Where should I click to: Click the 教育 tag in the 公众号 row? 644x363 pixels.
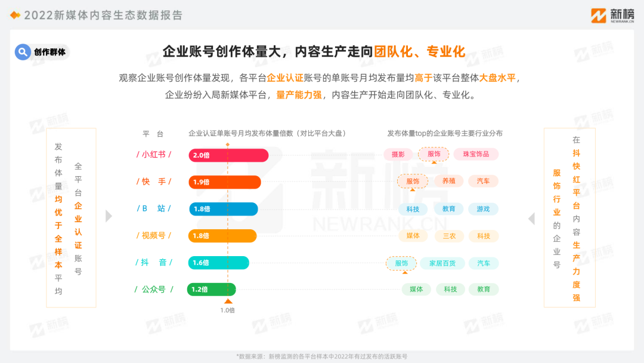[x=484, y=290]
